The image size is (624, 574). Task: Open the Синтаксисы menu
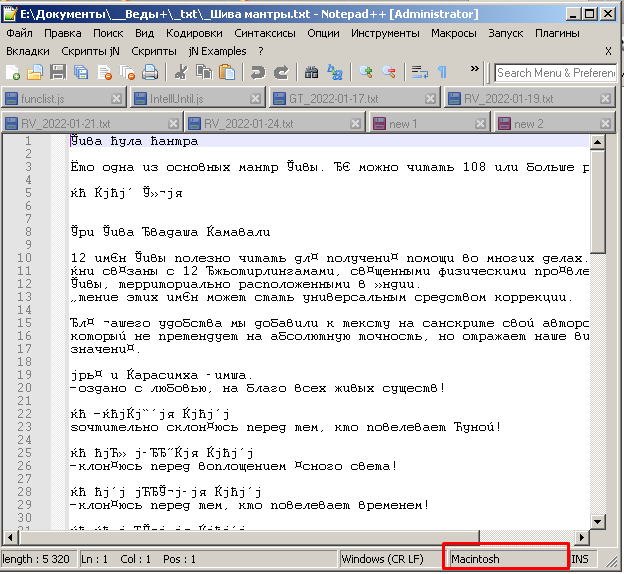265,33
